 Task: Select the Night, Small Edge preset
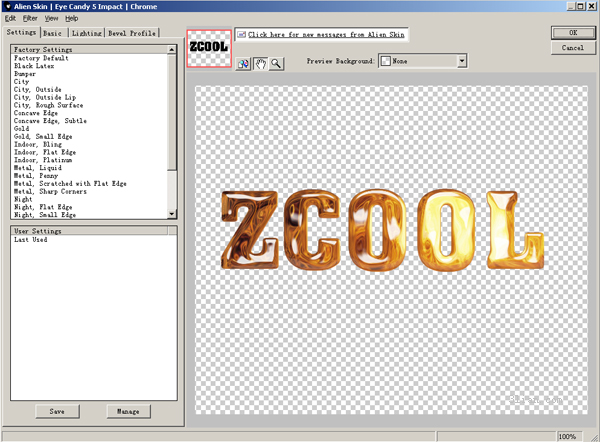tap(45, 215)
